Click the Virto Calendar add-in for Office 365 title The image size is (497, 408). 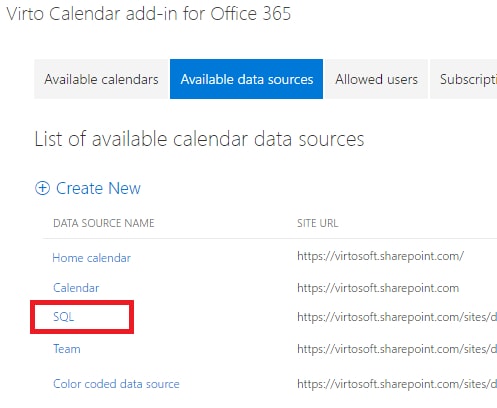[149, 14]
